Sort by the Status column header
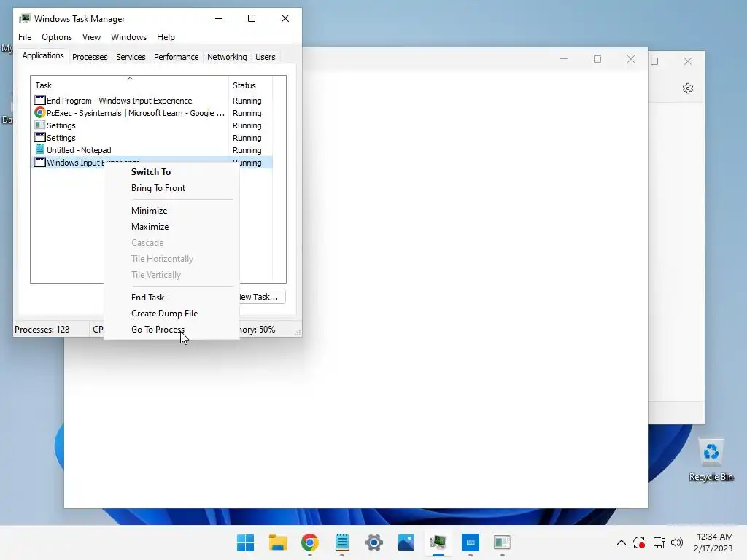This screenshot has width=747, height=560. [251, 85]
